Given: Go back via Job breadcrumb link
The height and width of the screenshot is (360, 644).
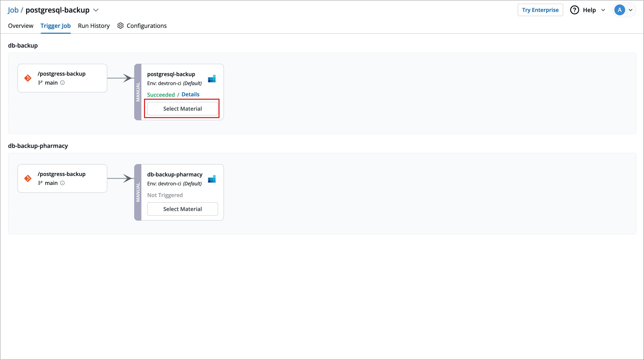Looking at the screenshot, I should pyautogui.click(x=13, y=10).
